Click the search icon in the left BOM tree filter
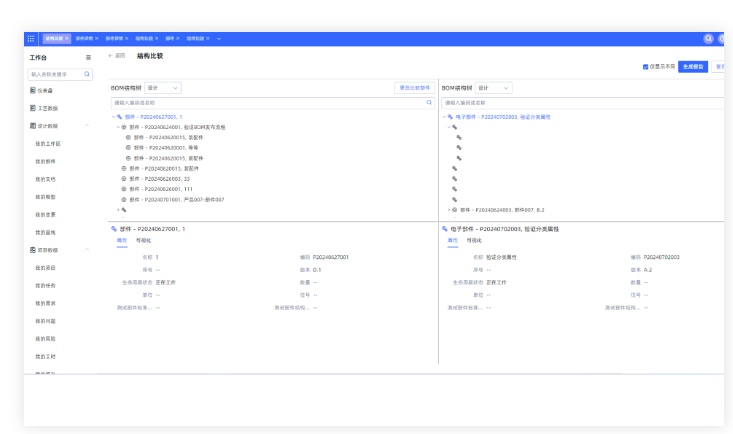The image size is (733, 434). pyautogui.click(x=429, y=102)
